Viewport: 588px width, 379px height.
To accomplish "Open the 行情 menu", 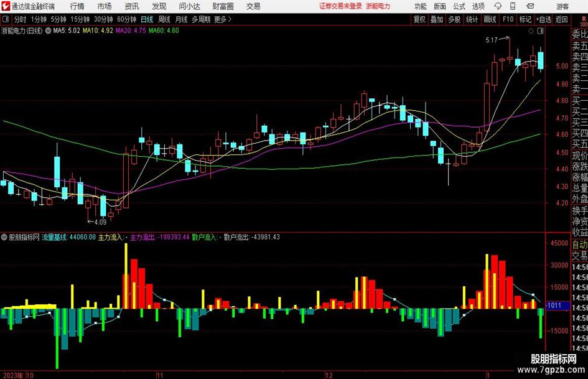I will point(77,6).
